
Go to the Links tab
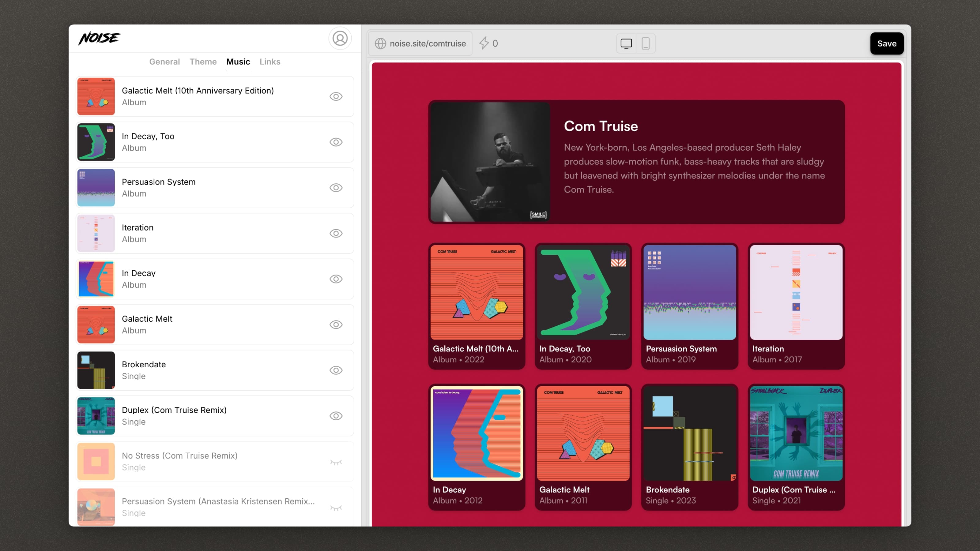[x=270, y=62]
